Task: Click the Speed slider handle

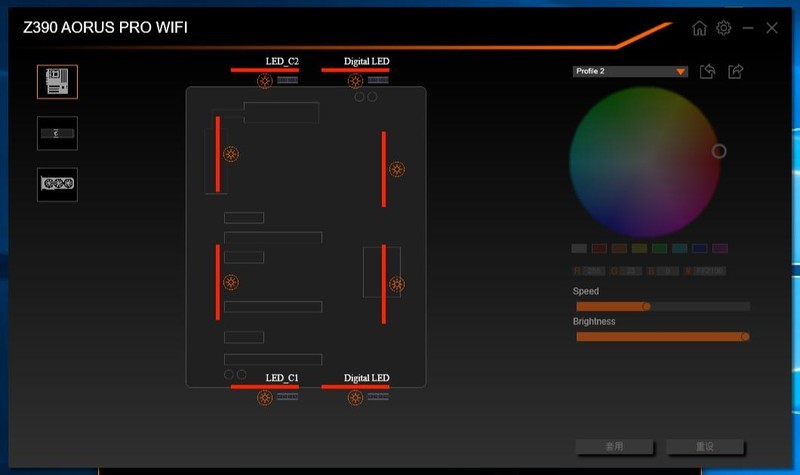Action: pos(646,307)
